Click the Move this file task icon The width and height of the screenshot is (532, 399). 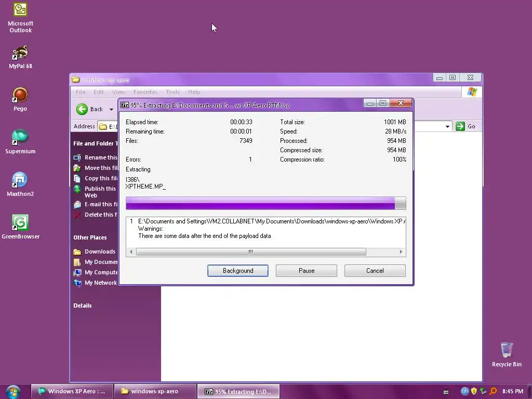coord(77,168)
